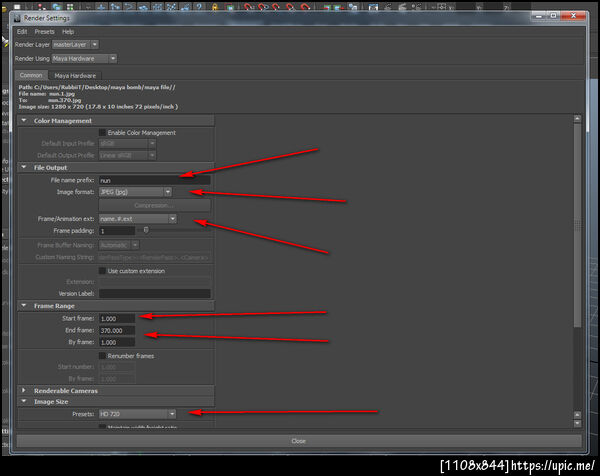600x476 pixels.
Task: Collapse the Image Size section
Action: pos(24,401)
